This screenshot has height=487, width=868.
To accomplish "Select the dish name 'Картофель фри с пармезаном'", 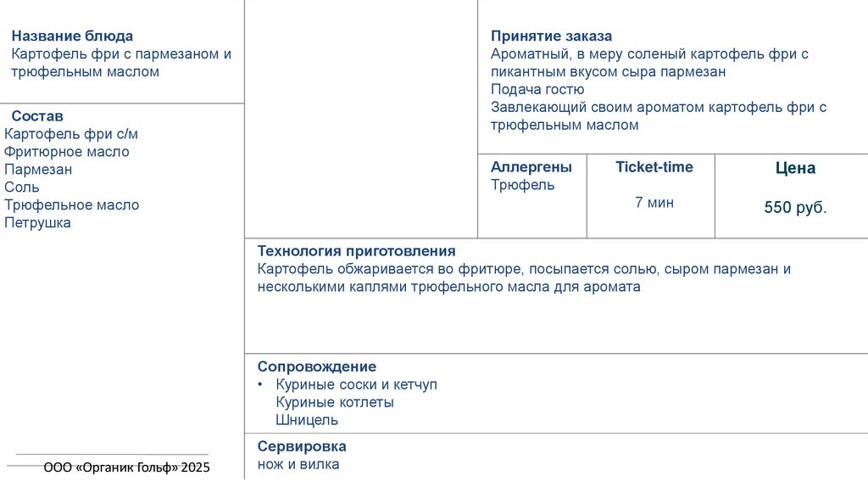I will point(121,54).
